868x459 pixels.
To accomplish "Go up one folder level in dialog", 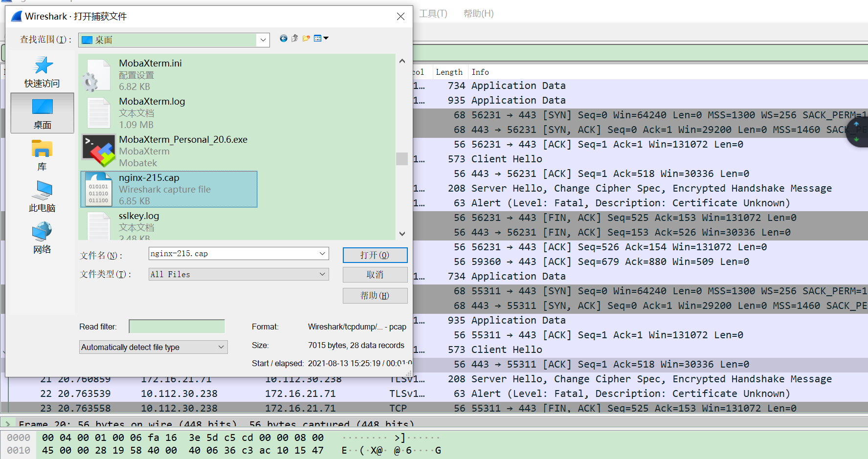I will point(294,39).
